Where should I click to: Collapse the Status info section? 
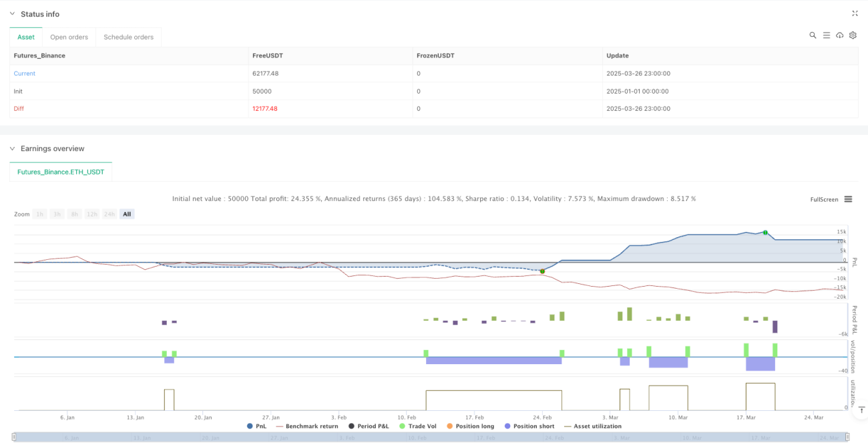pos(12,14)
